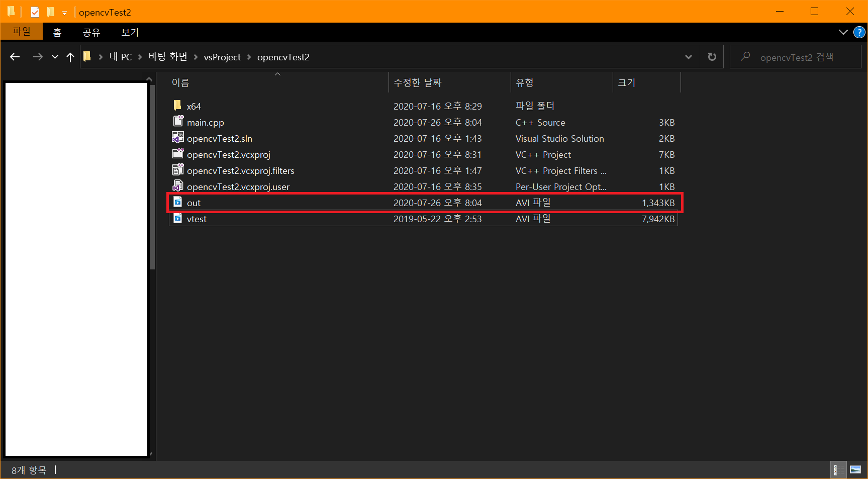Click the Properties quick access toolbar icon
The image size is (868, 479).
(x=35, y=12)
